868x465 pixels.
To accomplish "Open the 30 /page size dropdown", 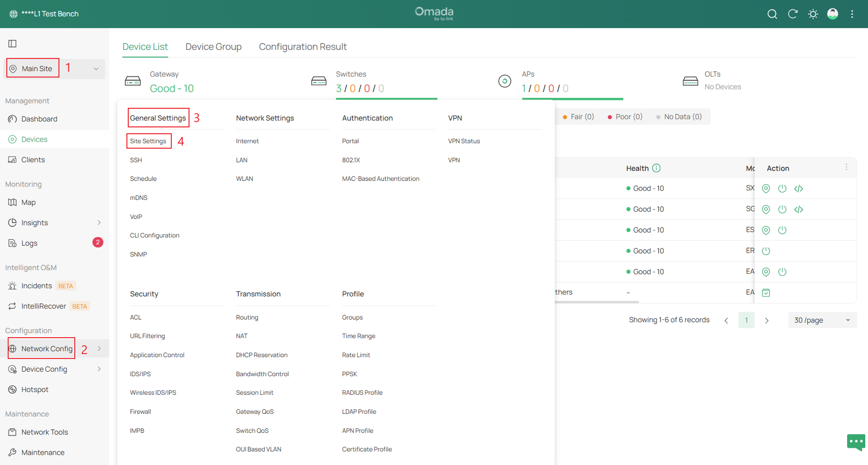I will coord(822,320).
